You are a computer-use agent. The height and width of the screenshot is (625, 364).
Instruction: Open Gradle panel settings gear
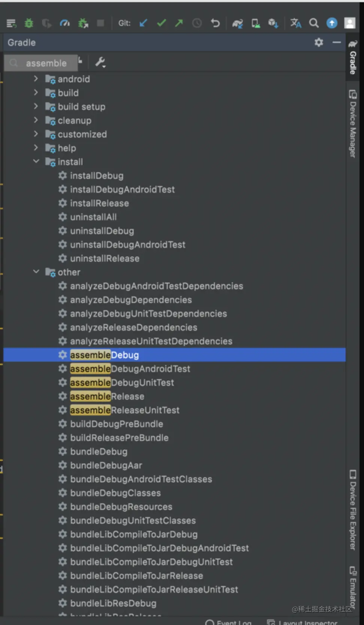coord(319,42)
